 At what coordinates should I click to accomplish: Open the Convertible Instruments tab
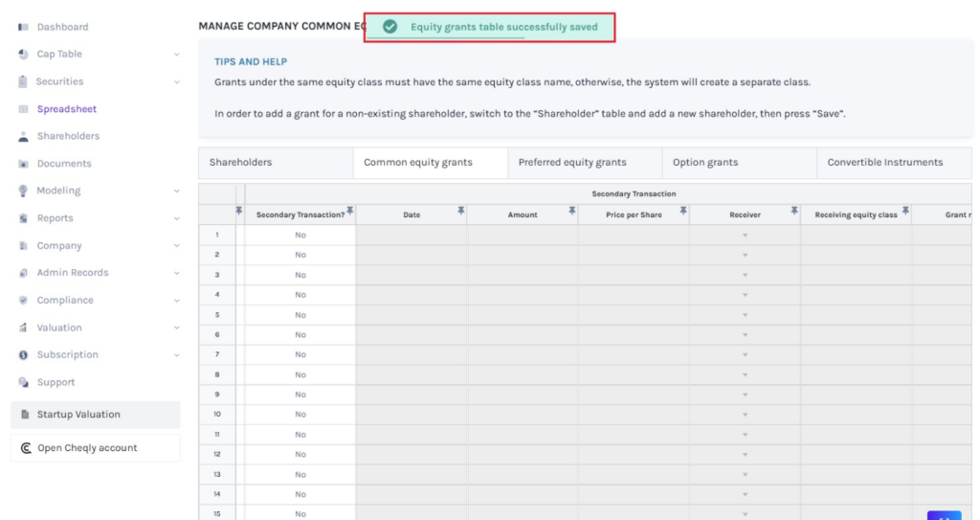point(884,163)
